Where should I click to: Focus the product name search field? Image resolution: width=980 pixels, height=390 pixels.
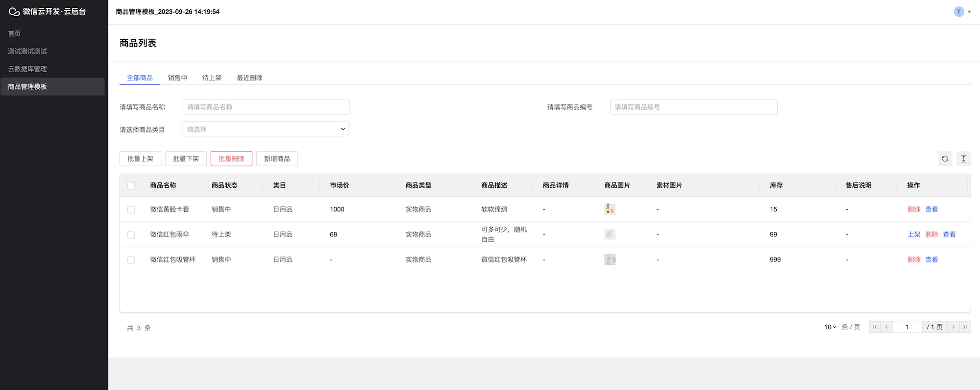click(x=266, y=107)
